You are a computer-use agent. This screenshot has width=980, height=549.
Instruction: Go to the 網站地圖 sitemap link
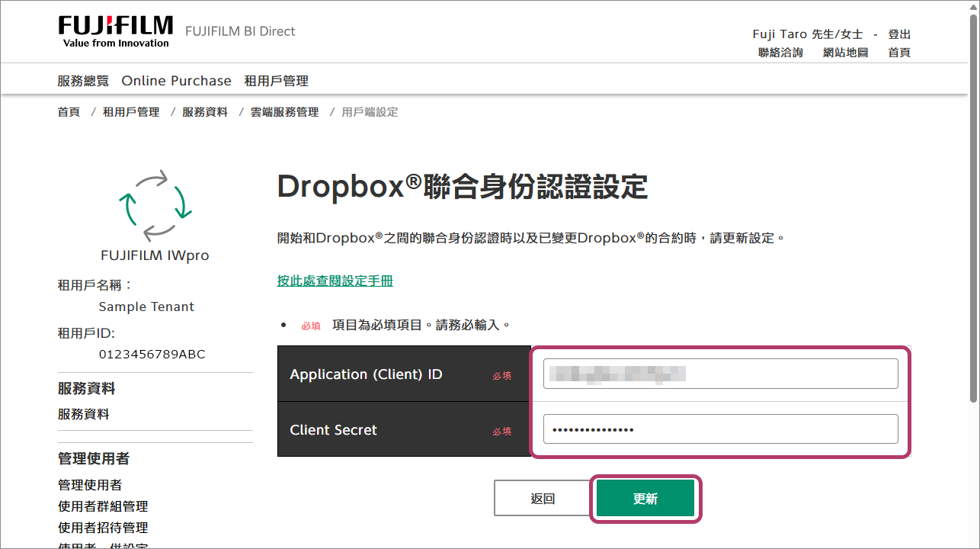845,53
